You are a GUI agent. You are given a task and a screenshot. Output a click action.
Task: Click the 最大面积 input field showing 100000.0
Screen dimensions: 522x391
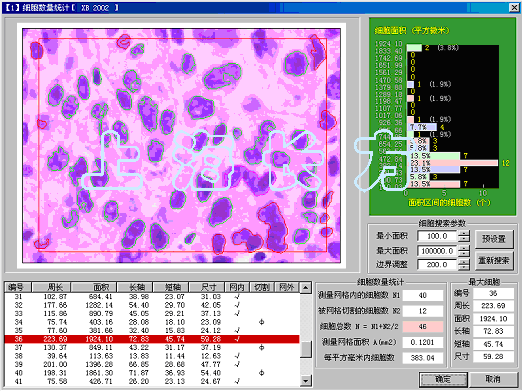tap(437, 251)
